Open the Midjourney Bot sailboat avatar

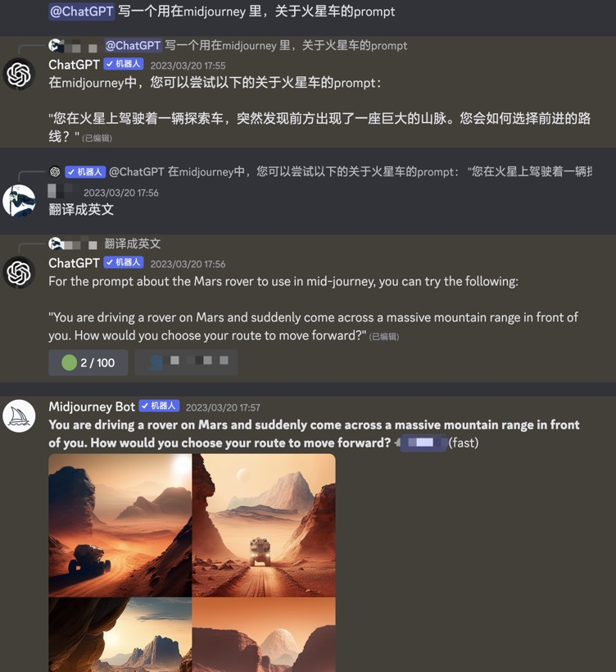point(19,415)
